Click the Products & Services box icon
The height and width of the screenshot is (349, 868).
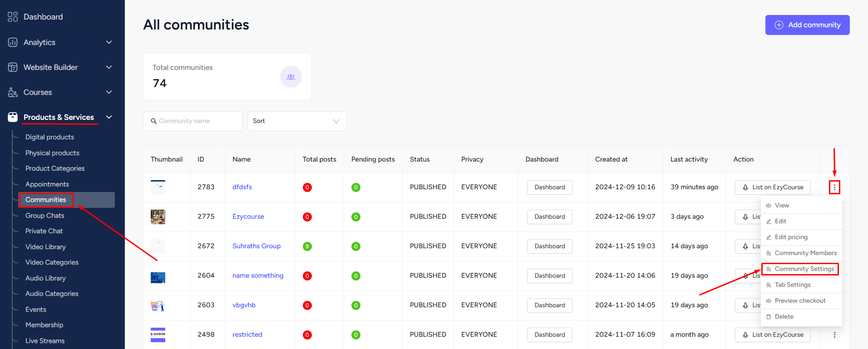[13, 117]
